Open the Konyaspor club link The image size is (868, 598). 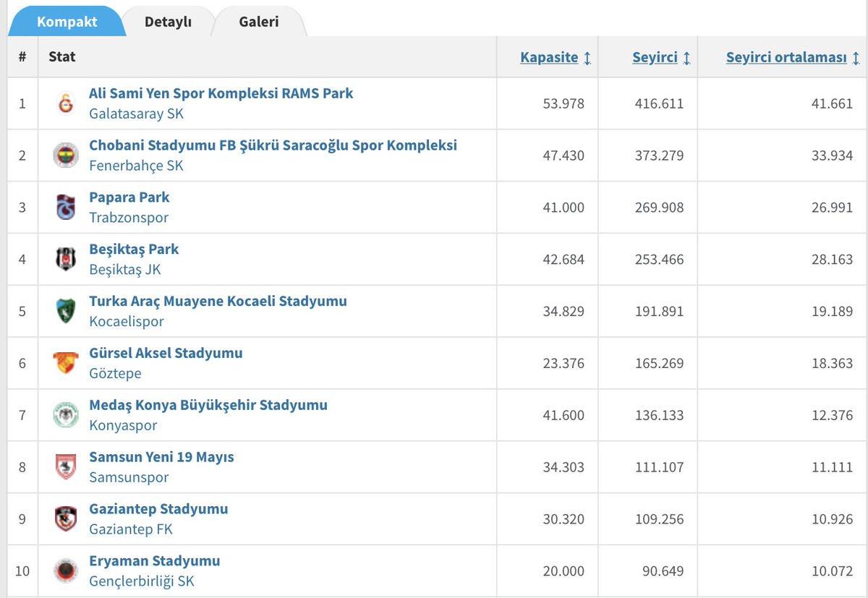[123, 426]
